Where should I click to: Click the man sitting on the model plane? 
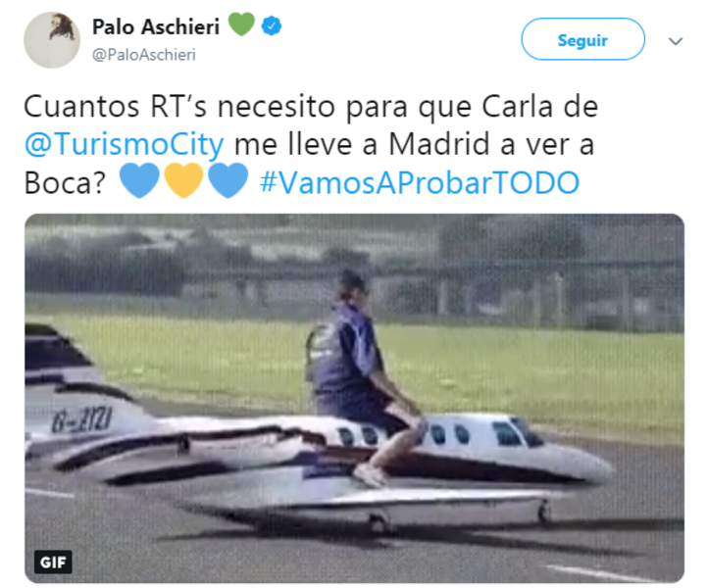click(361, 374)
